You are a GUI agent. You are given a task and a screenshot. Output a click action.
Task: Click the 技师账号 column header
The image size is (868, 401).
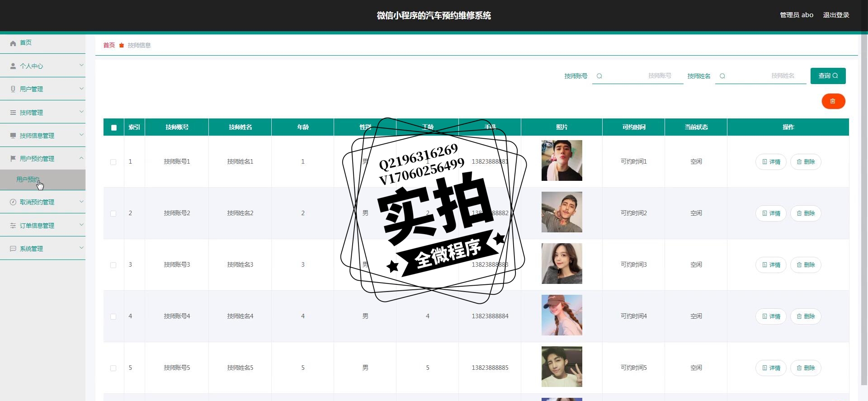pyautogui.click(x=177, y=127)
